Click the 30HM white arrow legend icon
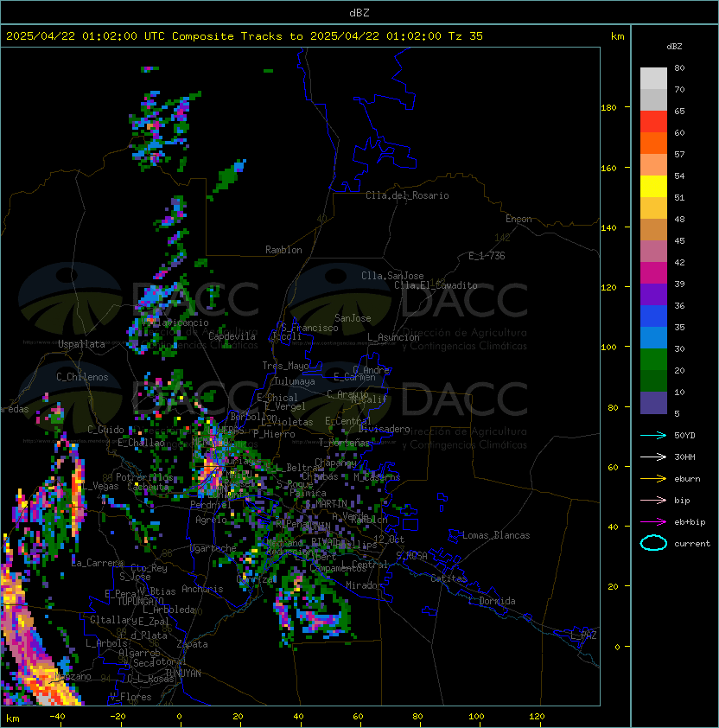The width and height of the screenshot is (719, 728). point(653,457)
